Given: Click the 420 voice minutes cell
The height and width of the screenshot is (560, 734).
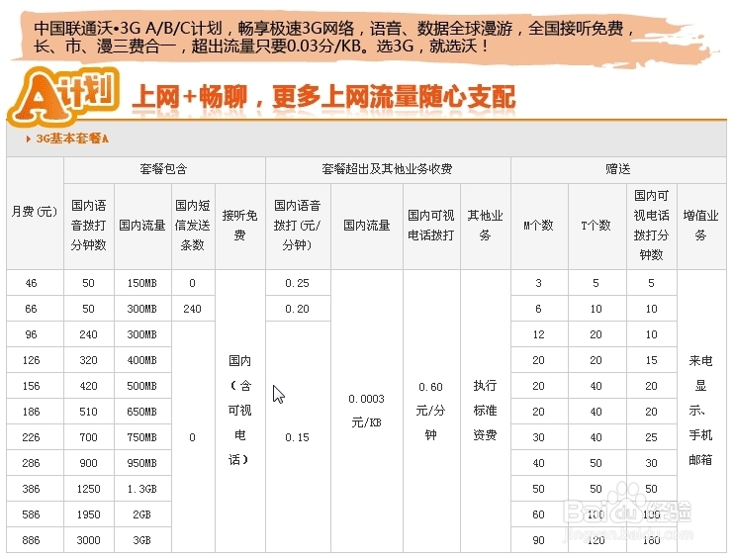Looking at the screenshot, I should [x=89, y=386].
